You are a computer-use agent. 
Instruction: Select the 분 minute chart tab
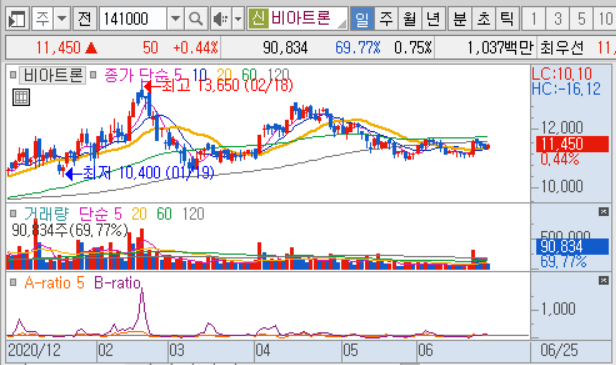460,18
